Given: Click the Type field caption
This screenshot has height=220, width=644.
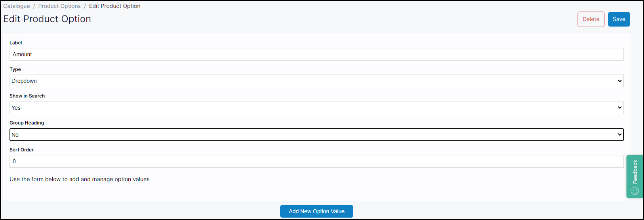Looking at the screenshot, I should click(x=15, y=69).
